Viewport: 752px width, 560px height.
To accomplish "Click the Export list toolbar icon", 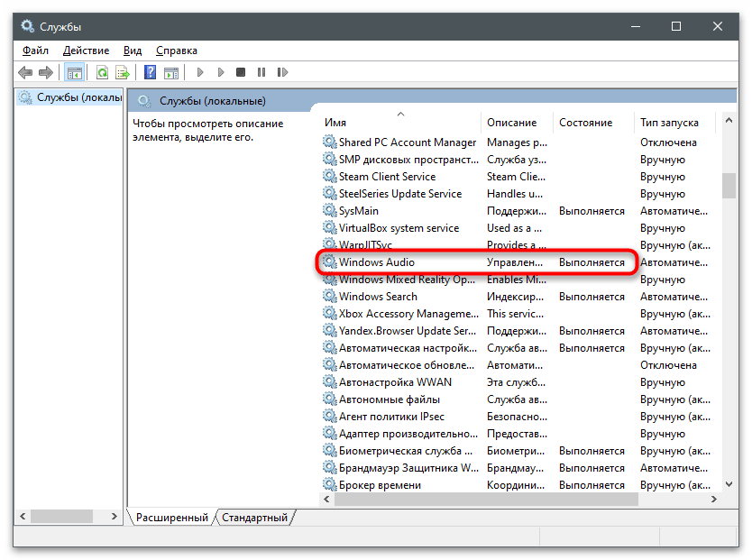I will (123, 72).
